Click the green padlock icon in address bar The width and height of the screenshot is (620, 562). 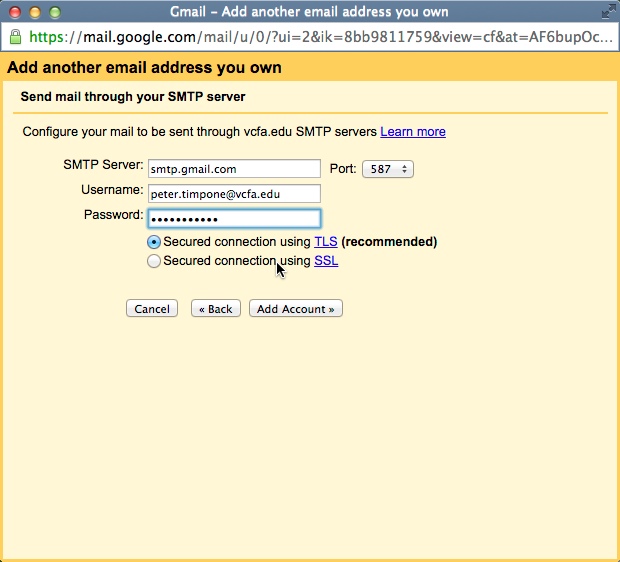tap(15, 37)
